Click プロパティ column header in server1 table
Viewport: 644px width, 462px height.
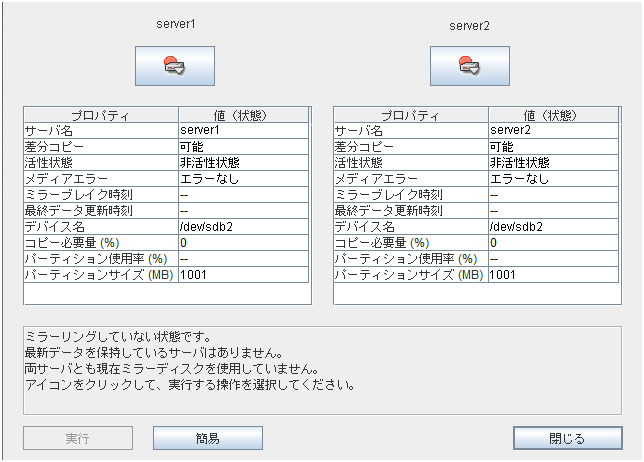[101, 115]
